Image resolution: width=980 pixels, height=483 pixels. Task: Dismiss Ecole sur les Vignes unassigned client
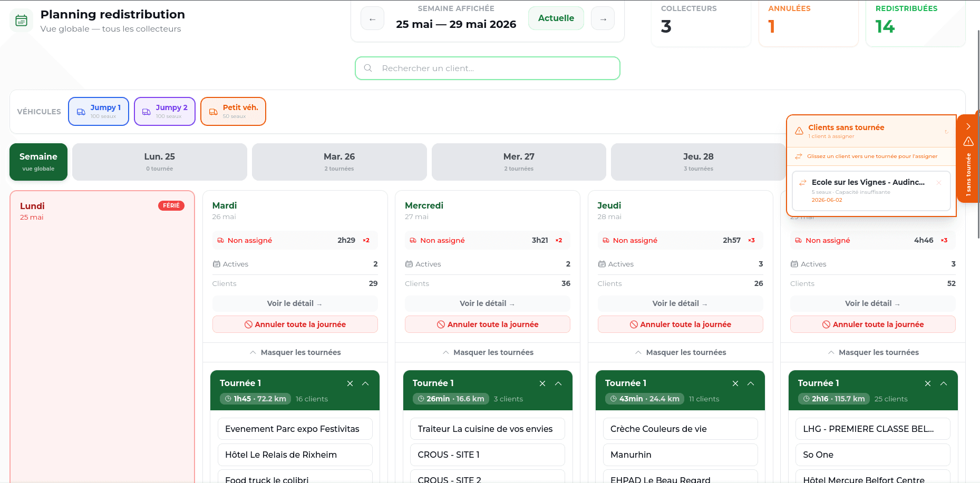coord(939,183)
